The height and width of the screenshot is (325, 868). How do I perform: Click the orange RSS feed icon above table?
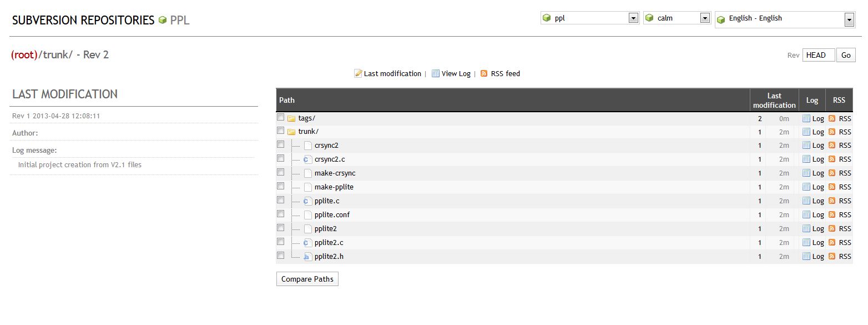(484, 73)
